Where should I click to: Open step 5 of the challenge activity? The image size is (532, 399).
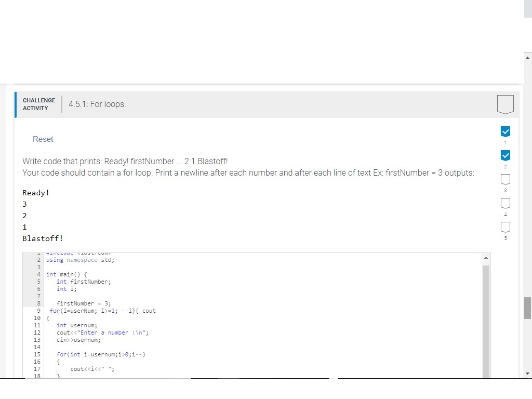click(x=505, y=227)
